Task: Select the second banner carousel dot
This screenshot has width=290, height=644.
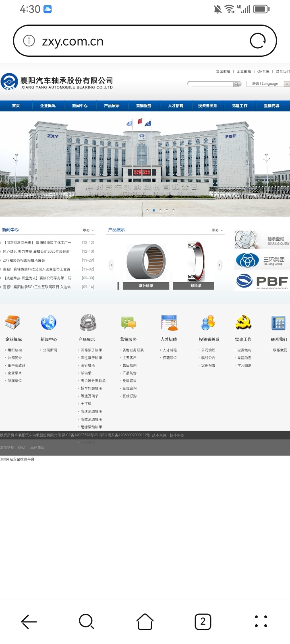Action: tap(154, 211)
